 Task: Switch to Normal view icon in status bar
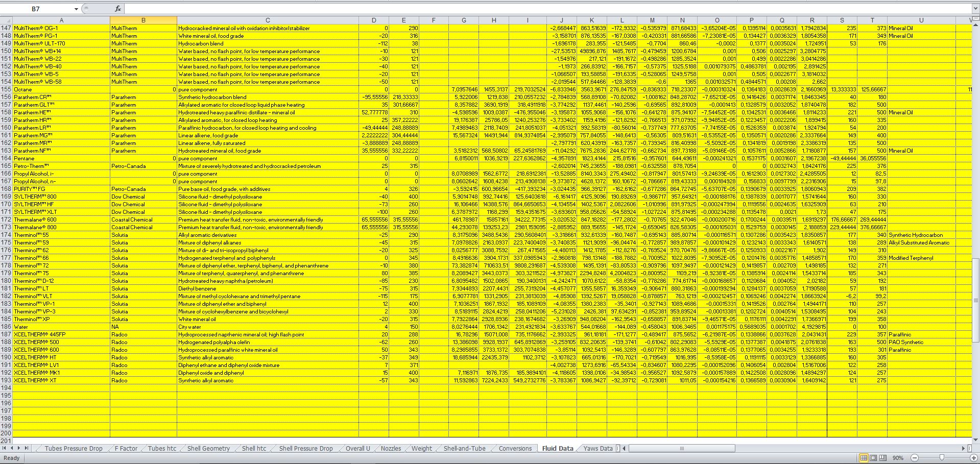864,458
